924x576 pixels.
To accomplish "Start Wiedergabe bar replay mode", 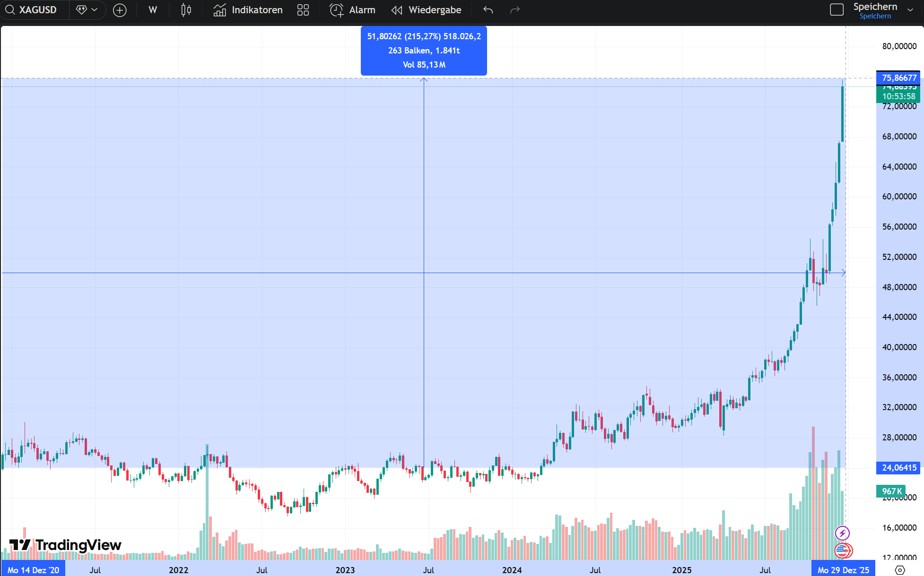I will 426,10.
